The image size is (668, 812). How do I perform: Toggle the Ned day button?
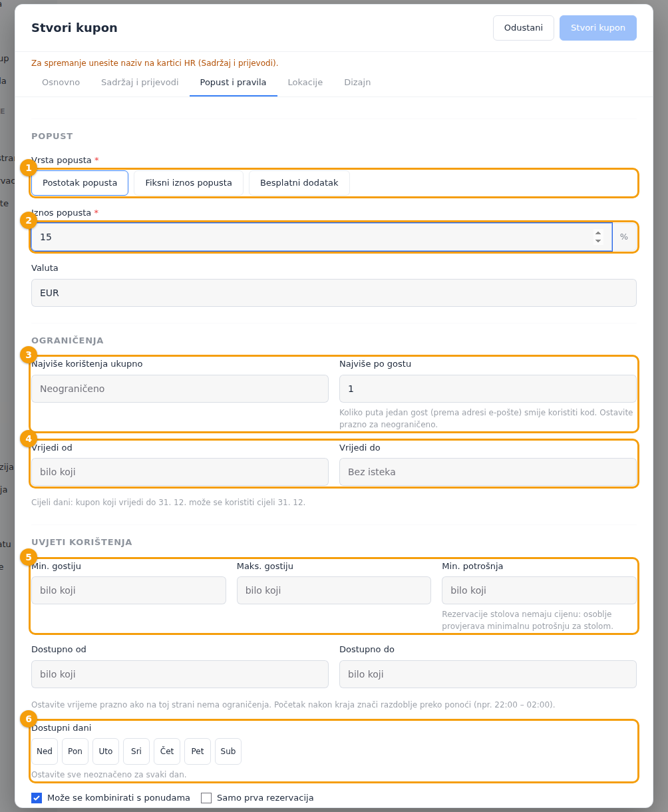pos(45,751)
